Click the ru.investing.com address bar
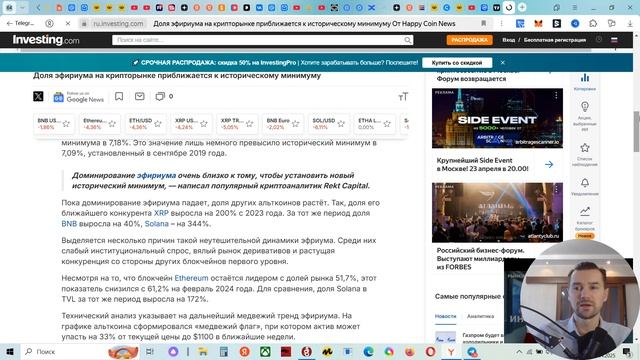This screenshot has height=360, width=640. 118,24
